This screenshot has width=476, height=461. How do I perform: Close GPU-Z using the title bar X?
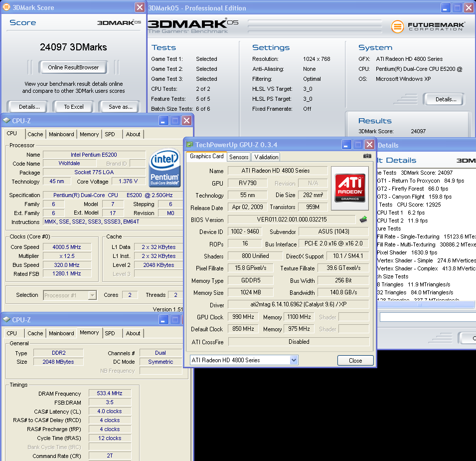(369, 145)
